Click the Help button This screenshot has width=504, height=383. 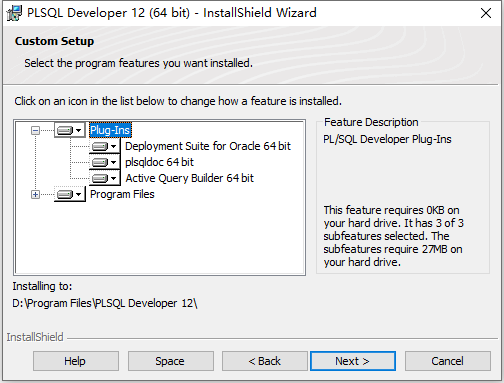pos(76,361)
